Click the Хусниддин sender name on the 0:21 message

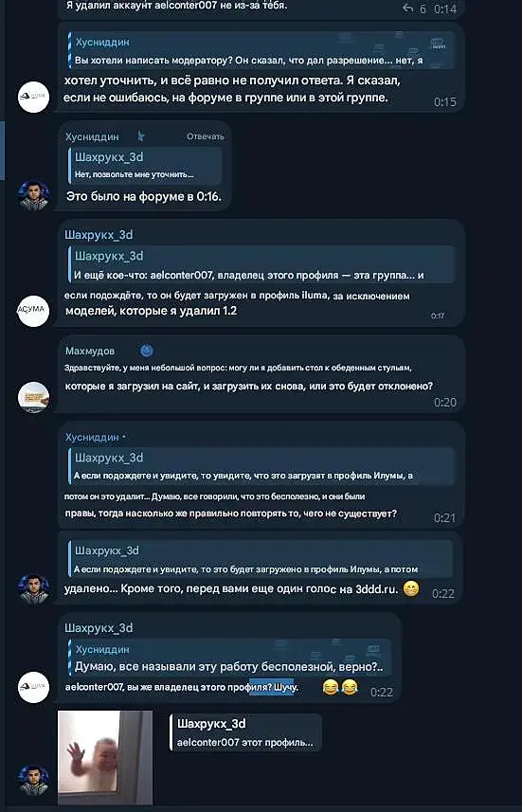(x=92, y=437)
